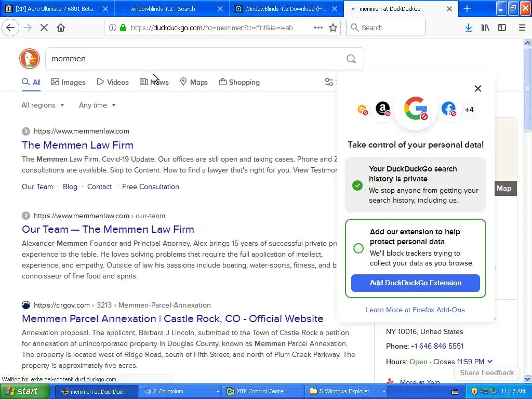The image size is (532, 399).
Task: Click the blocked Amazon tracker icon
Action: point(383,109)
